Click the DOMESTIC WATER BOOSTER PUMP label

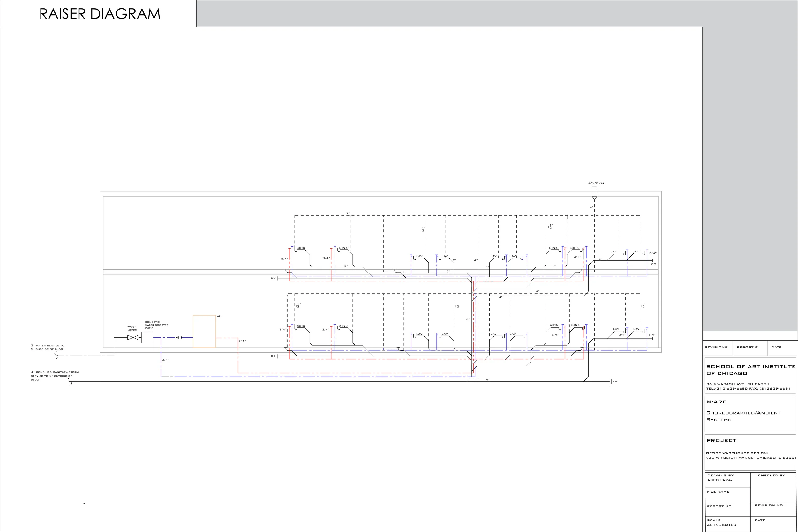pyautogui.click(x=156, y=325)
